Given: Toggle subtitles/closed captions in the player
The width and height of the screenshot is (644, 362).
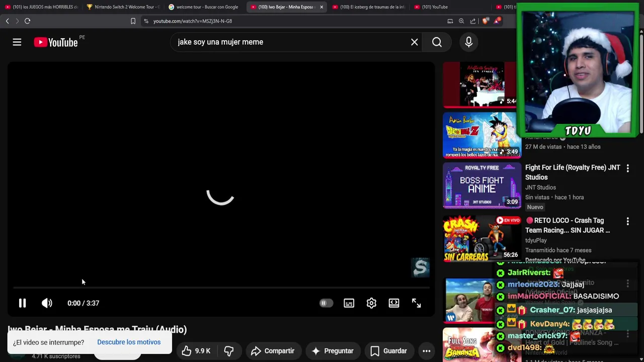Looking at the screenshot, I should (349, 303).
